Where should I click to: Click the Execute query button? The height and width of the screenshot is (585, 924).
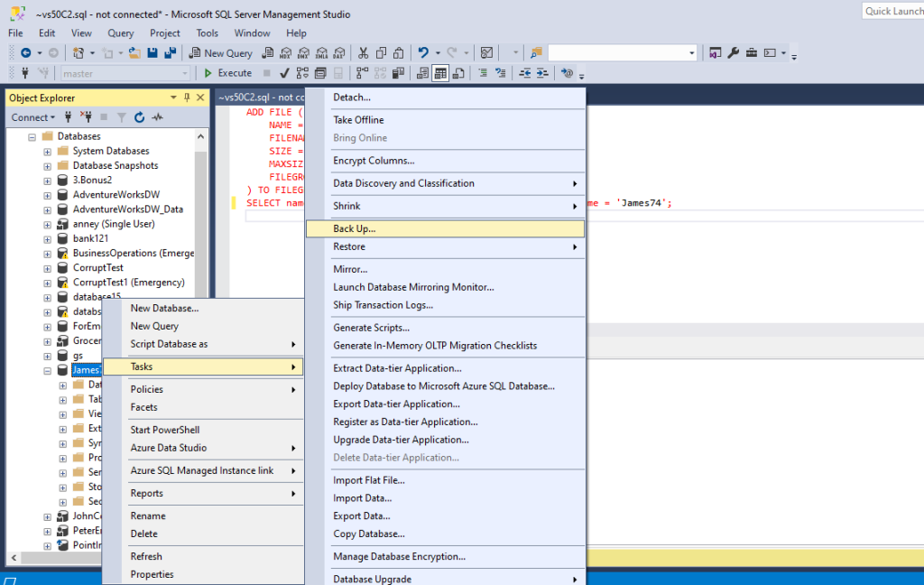pyautogui.click(x=228, y=73)
